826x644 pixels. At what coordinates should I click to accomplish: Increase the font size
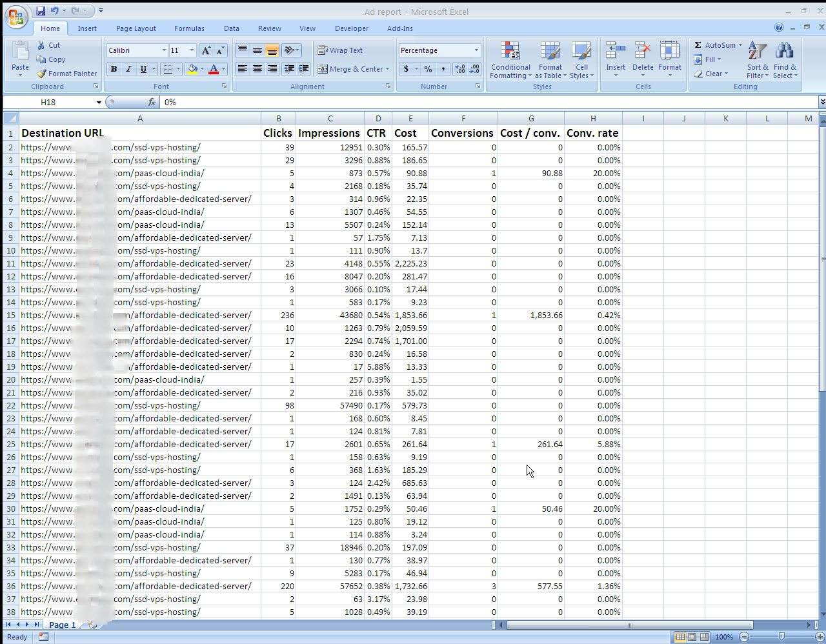tap(206, 50)
